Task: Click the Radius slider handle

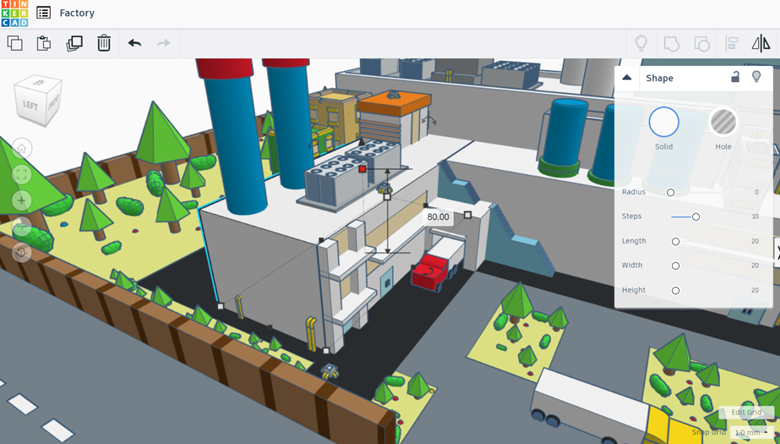Action: pos(671,192)
